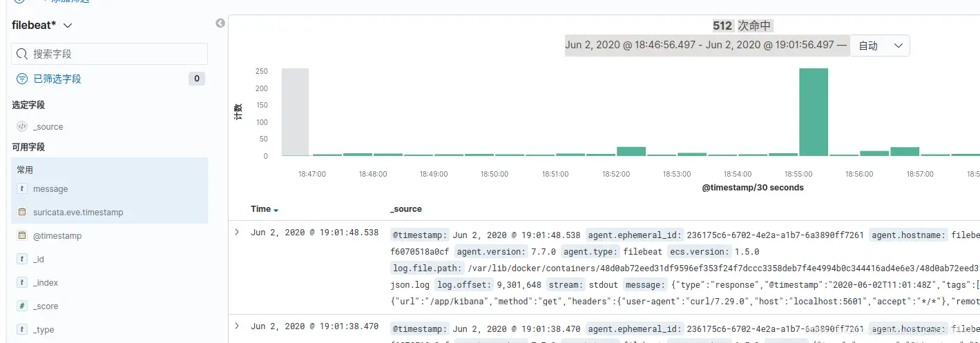Click the search fields input box
This screenshot has height=343, width=980.
(x=110, y=54)
